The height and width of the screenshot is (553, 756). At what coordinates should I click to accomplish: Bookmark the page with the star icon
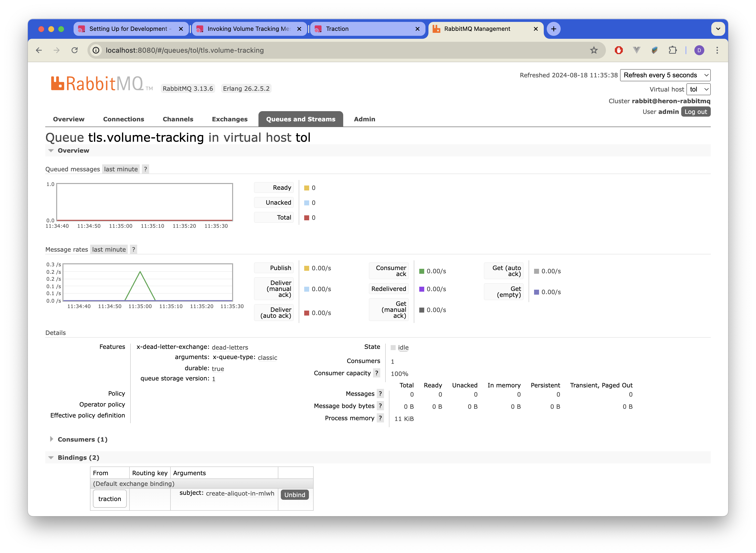[593, 50]
